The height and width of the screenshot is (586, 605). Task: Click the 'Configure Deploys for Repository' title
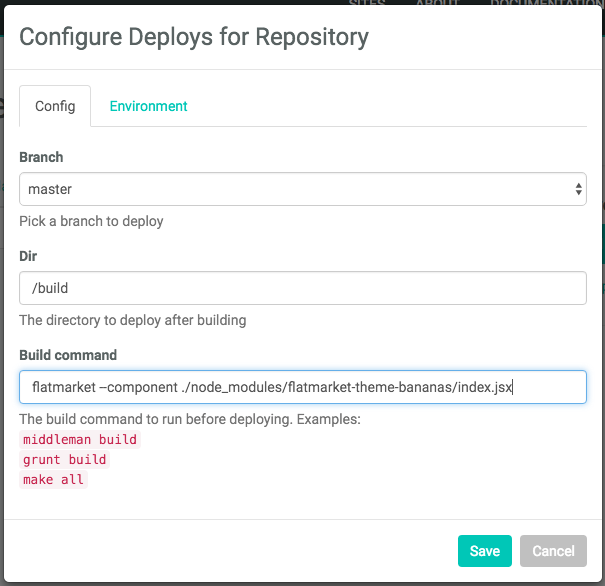tap(194, 38)
